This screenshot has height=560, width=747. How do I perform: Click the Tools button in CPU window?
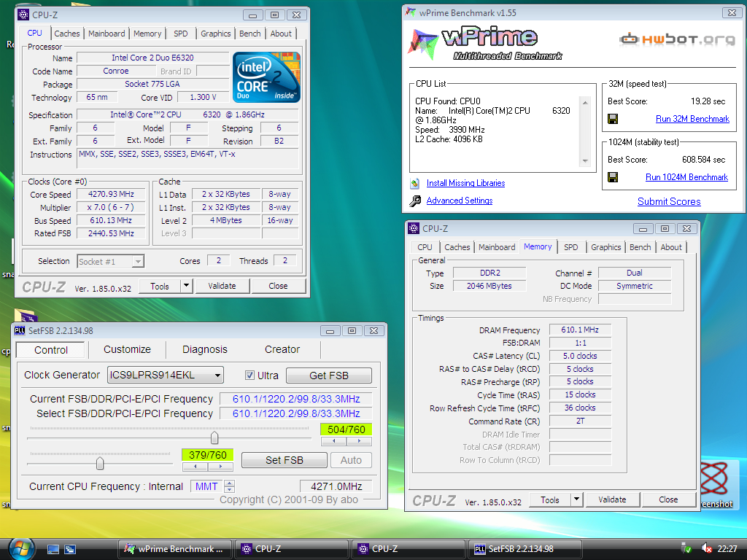160,286
